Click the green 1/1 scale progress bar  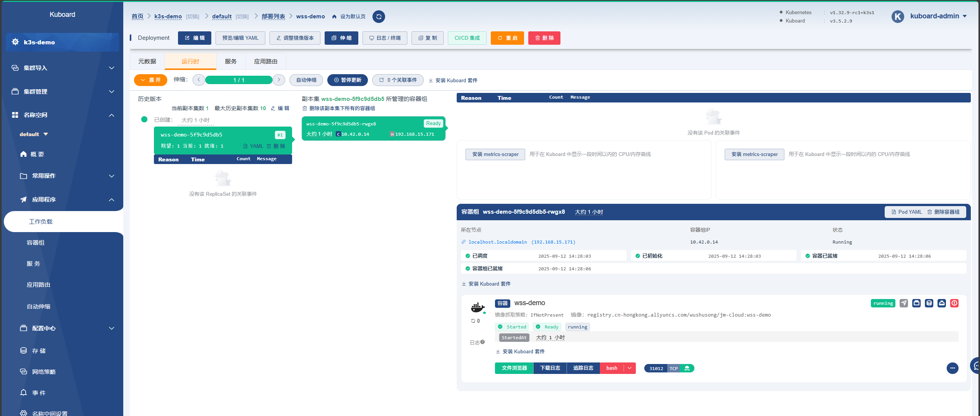coord(239,80)
